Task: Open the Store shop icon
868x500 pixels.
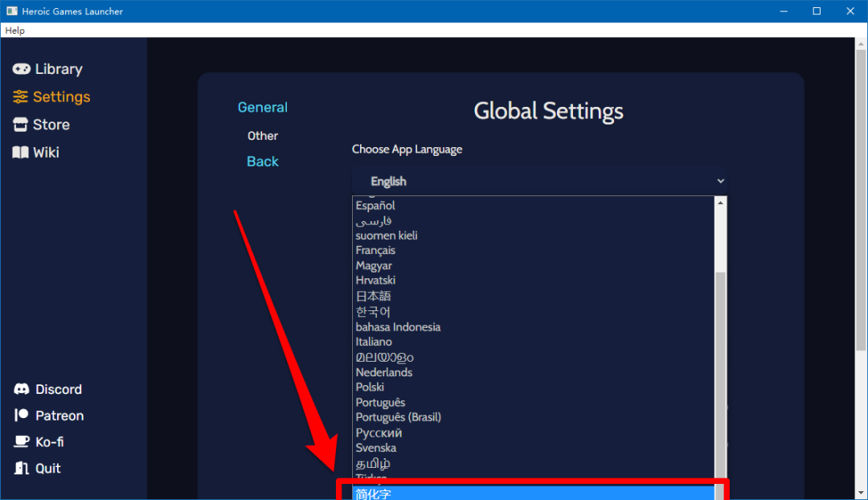Action: (20, 125)
